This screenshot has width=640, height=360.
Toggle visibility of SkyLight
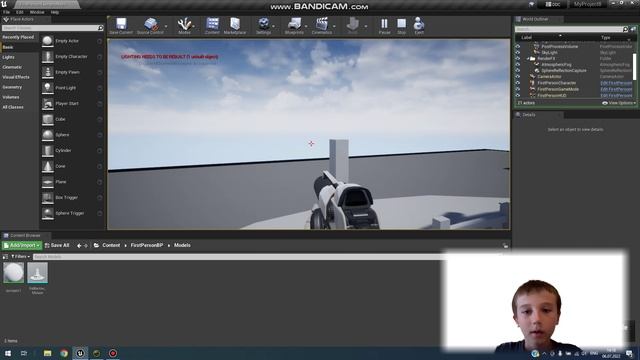(518, 53)
